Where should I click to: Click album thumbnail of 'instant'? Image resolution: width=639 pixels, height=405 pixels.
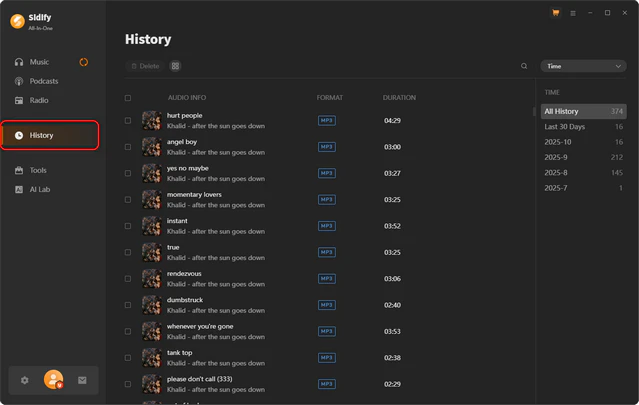(152, 226)
